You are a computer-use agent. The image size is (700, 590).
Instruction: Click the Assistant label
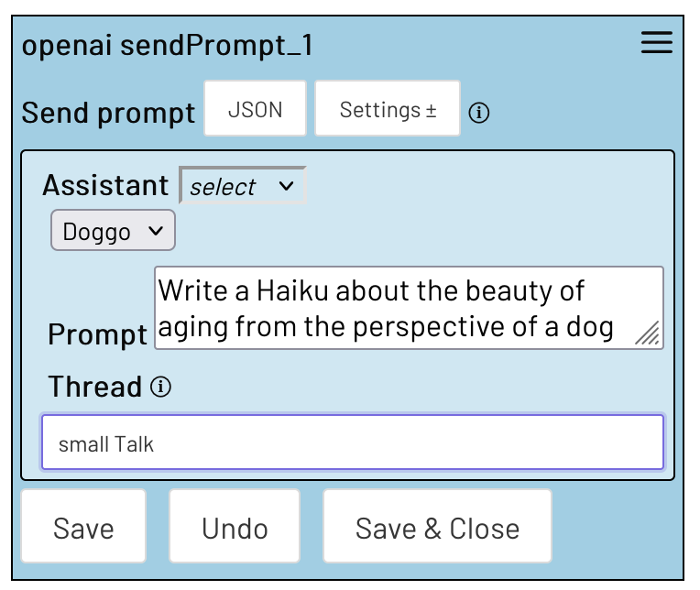click(x=105, y=186)
